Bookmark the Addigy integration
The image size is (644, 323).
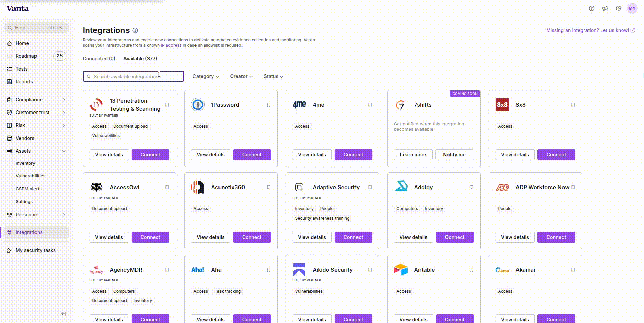pos(471,188)
